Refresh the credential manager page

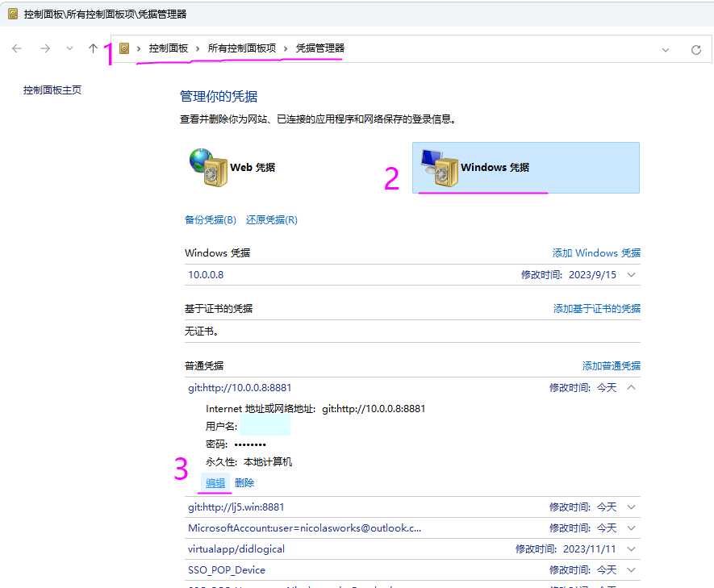[695, 50]
